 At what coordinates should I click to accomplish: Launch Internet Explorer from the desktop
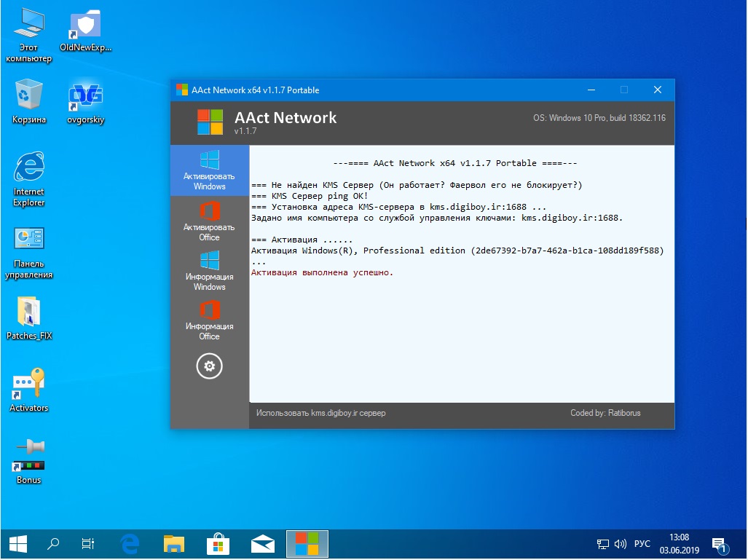coord(28,176)
